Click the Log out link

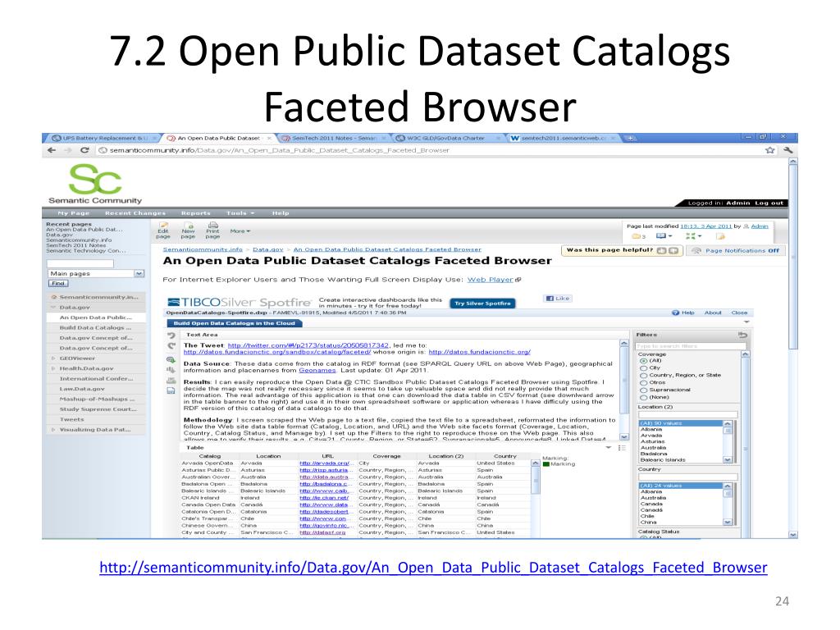tap(769, 203)
